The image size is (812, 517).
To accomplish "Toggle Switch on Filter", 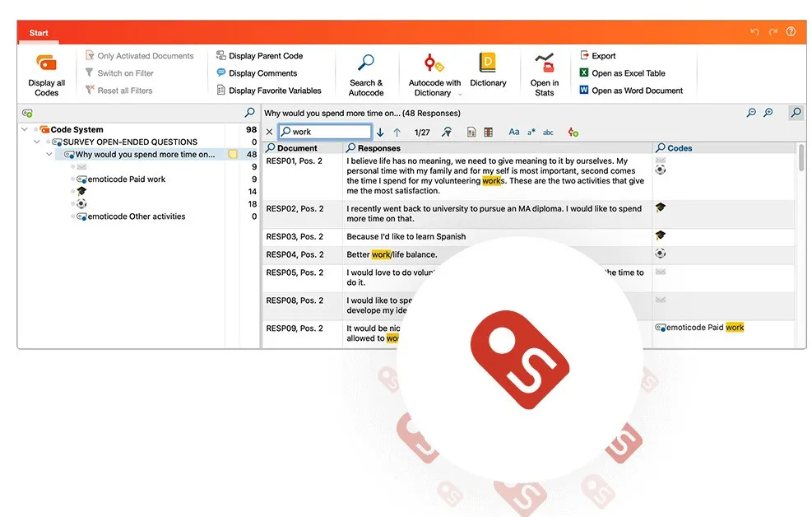I will (x=119, y=73).
